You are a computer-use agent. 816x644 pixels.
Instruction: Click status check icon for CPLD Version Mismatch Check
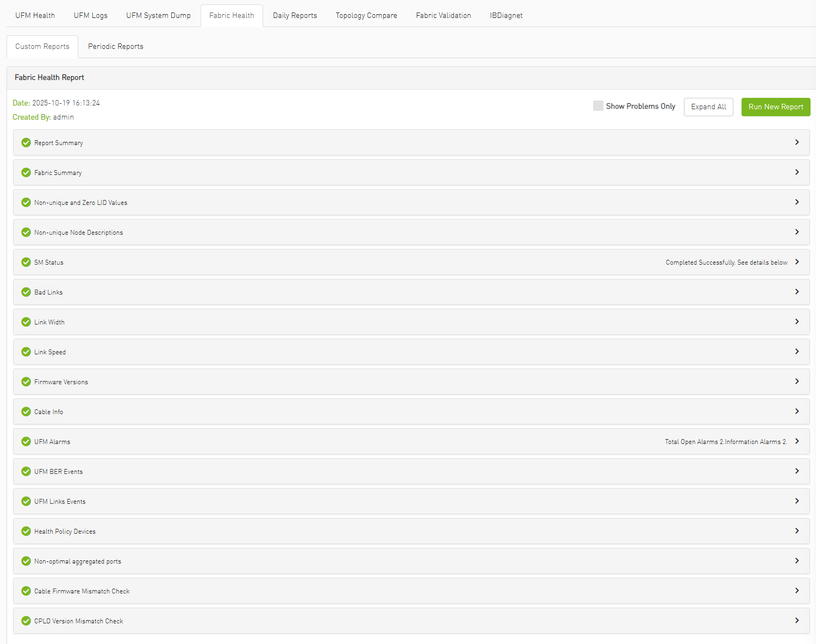click(26, 621)
